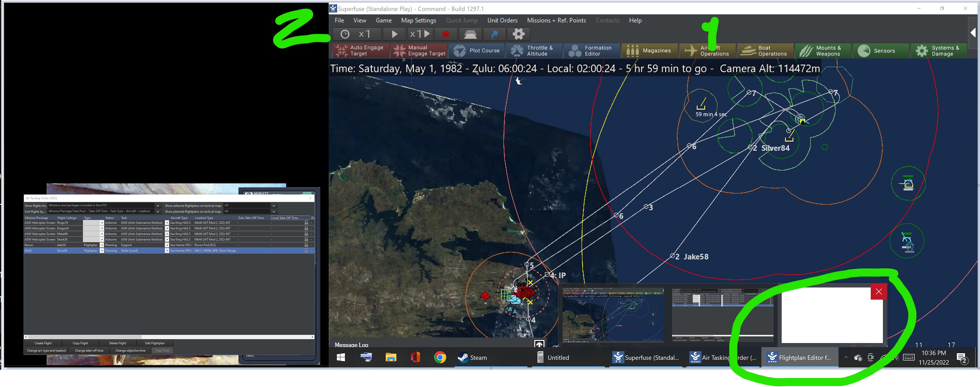Select the Metal46 flight callsign cell

point(69,234)
